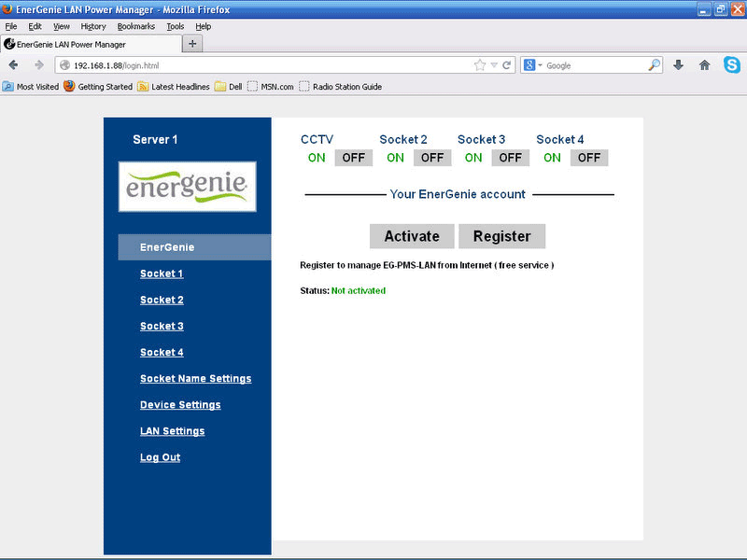Click into the Google search field
Image resolution: width=747 pixels, height=560 pixels.
[593, 65]
